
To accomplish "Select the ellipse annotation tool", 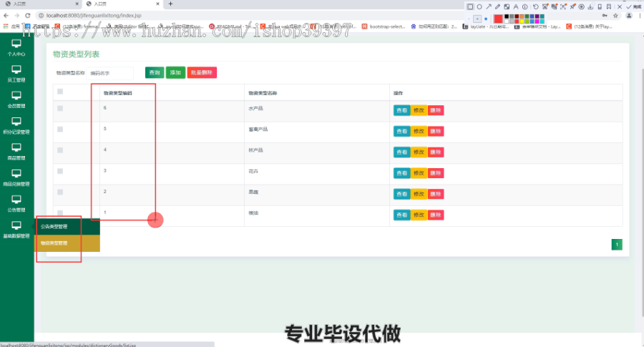I will [479, 6].
